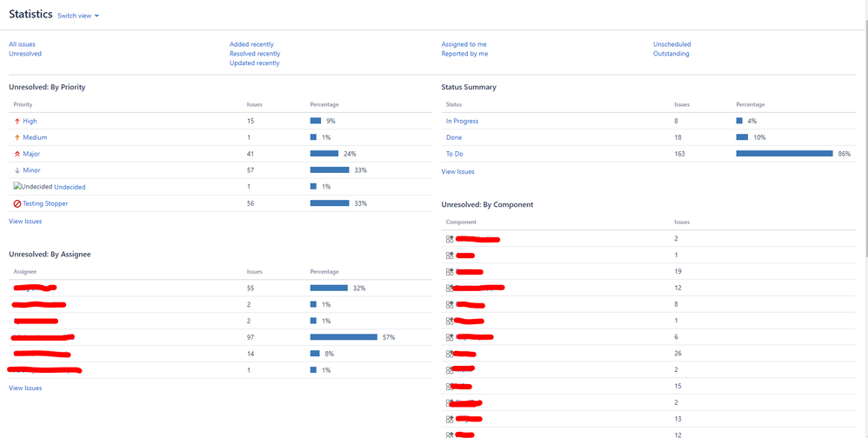The height and width of the screenshot is (438, 868).
Task: Click the Major 24% percentage bar
Action: tap(324, 154)
